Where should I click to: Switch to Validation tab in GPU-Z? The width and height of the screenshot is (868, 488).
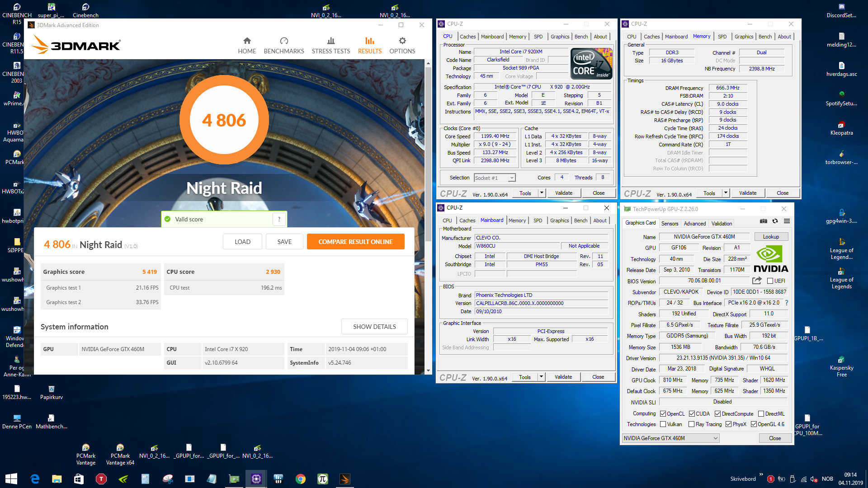[722, 224]
